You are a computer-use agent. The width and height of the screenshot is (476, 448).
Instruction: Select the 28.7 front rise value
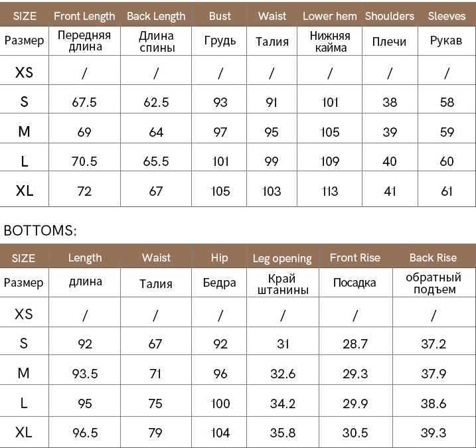pyautogui.click(x=355, y=344)
